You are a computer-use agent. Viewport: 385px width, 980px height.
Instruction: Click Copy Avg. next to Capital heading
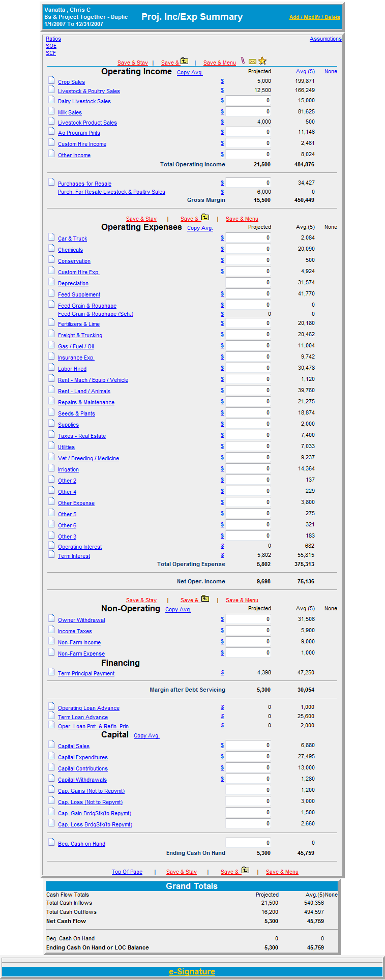click(x=146, y=736)
